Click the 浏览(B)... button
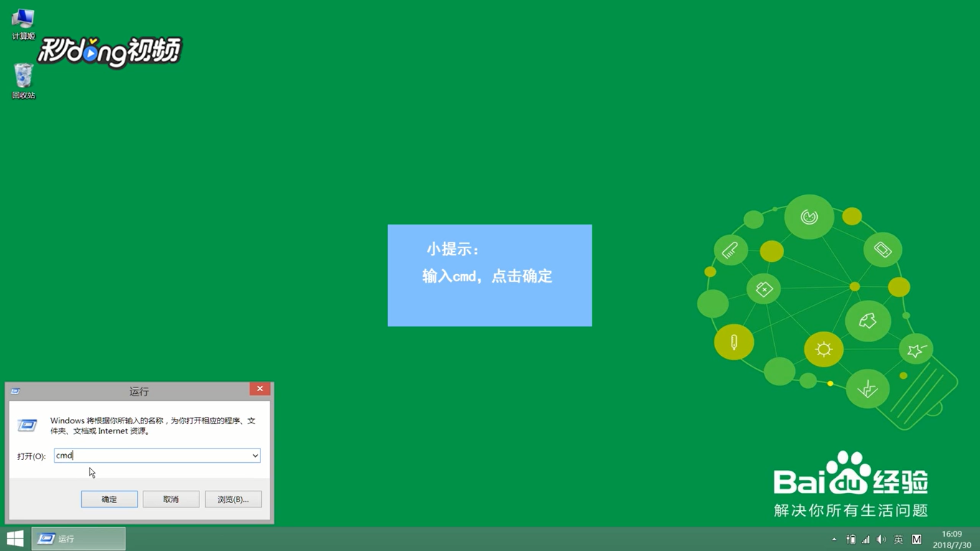Viewport: 980px width, 551px height. pos(233,499)
